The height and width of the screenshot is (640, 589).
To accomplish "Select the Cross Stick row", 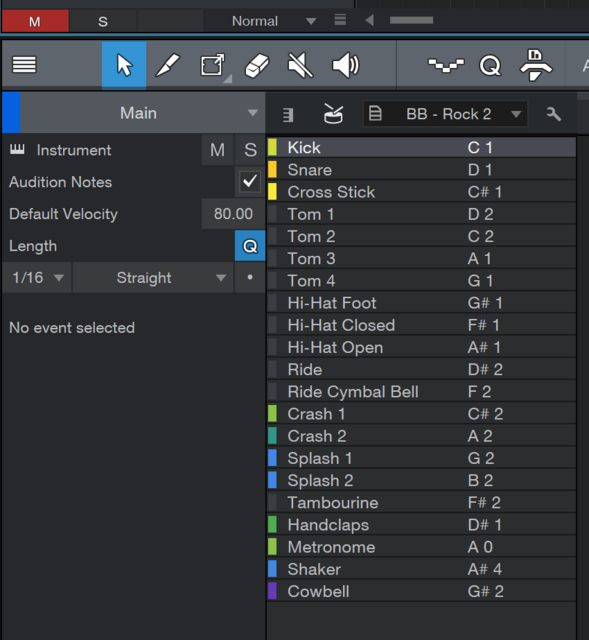I will 421,192.
